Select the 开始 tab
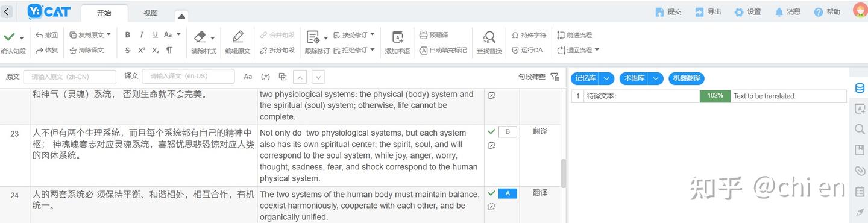The width and height of the screenshot is (868, 223). click(x=104, y=13)
